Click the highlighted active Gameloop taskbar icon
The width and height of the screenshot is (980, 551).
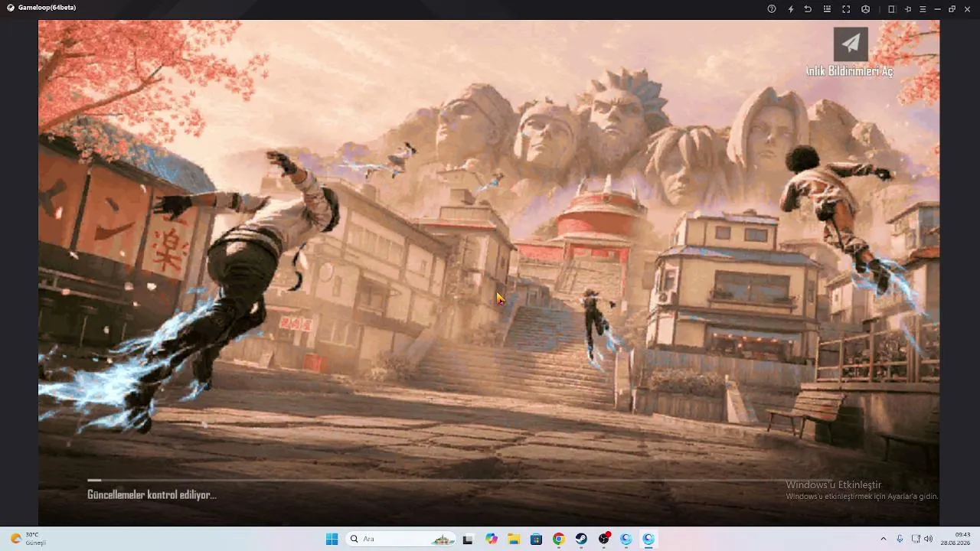point(649,539)
